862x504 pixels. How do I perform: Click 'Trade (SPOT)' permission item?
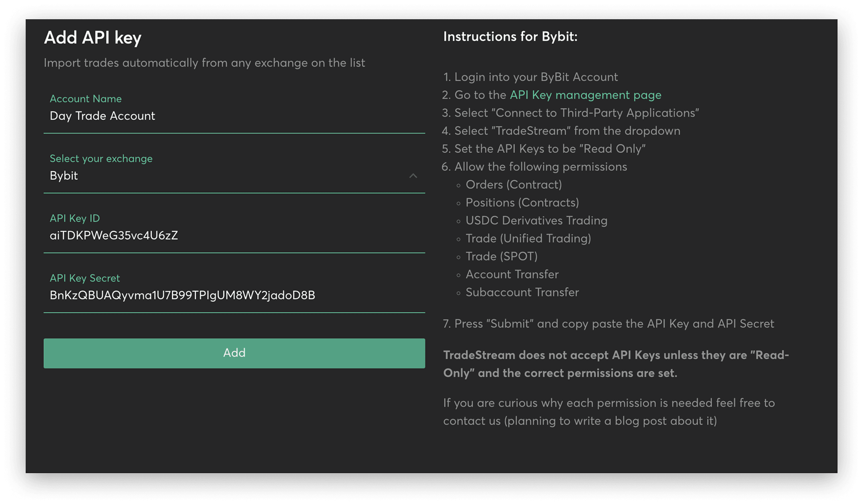502,257
